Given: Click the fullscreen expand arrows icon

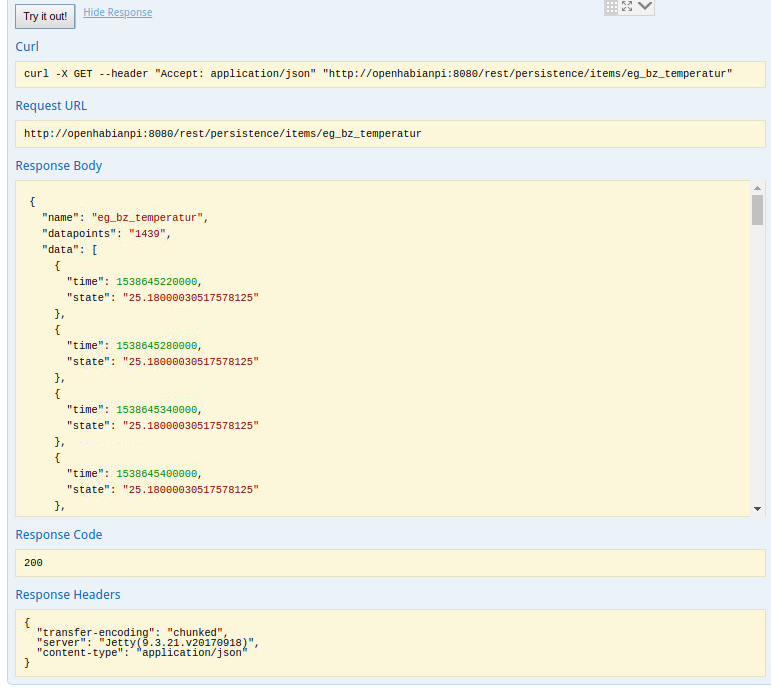Looking at the screenshot, I should (627, 6).
